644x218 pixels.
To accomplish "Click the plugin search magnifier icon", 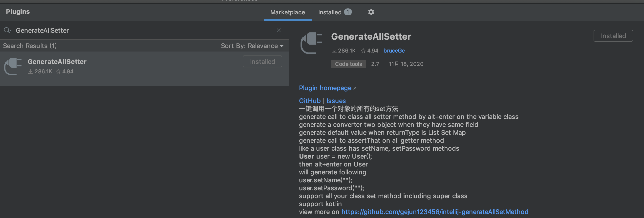I will (x=6, y=30).
